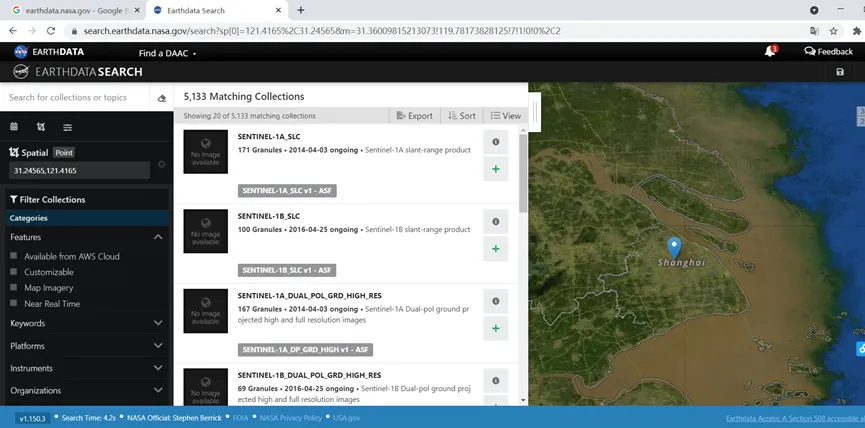Click the blue map tool on the right edge

pos(861,349)
